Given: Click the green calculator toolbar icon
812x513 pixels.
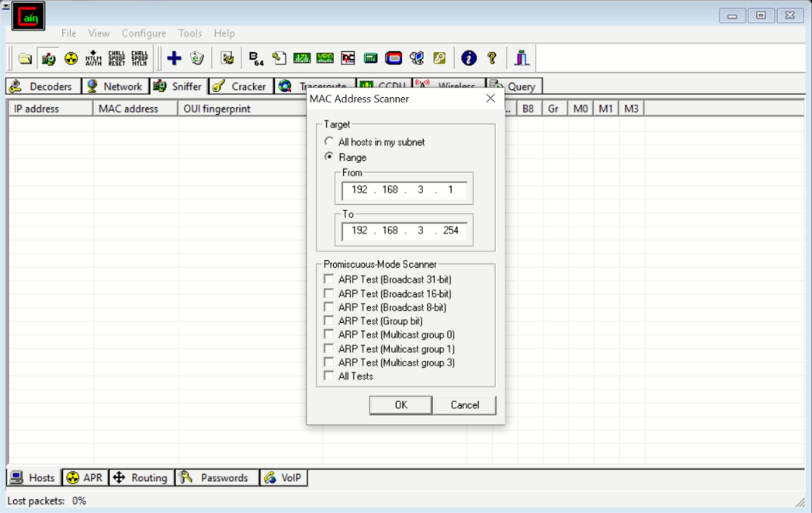Looking at the screenshot, I should tap(370, 58).
